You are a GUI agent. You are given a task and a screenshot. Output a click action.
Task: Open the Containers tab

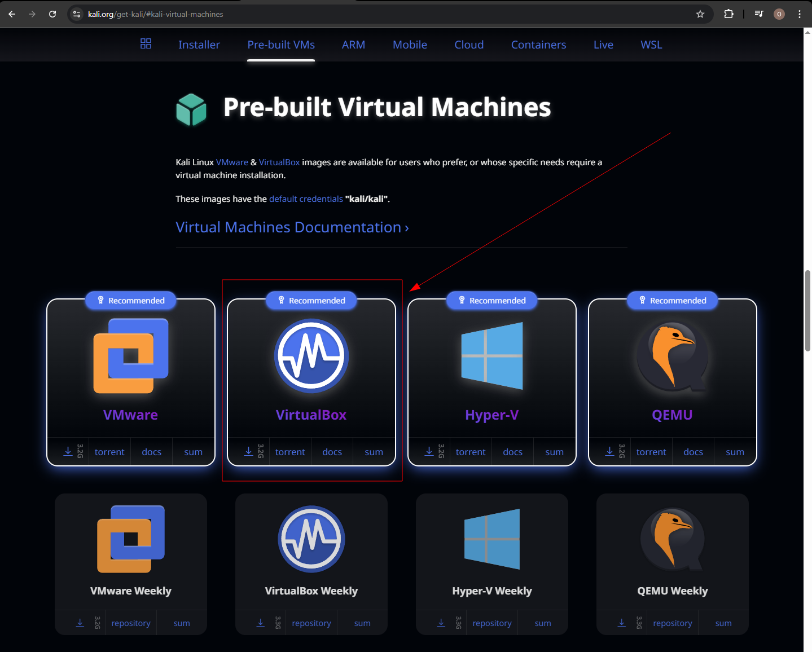538,45
